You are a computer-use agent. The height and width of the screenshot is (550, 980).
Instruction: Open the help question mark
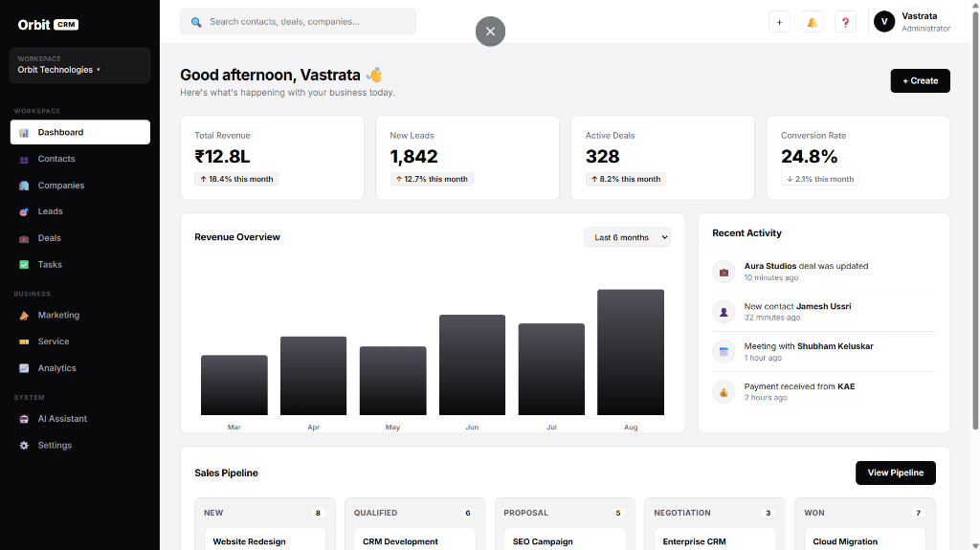click(845, 22)
